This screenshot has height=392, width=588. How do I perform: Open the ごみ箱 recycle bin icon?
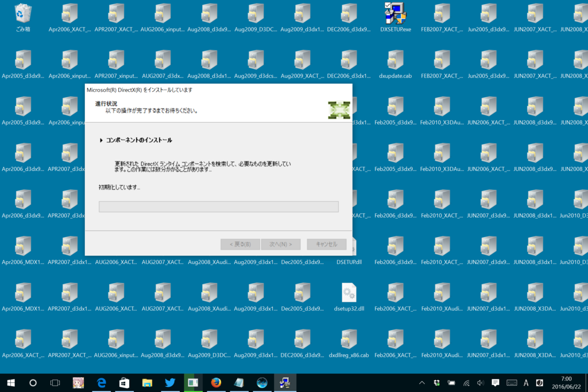point(23,17)
